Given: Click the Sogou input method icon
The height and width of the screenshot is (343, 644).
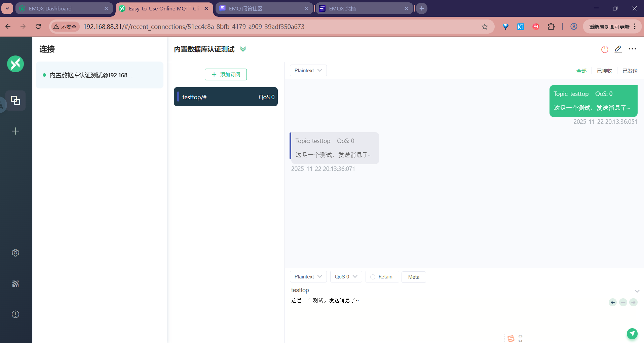Looking at the screenshot, I should [x=511, y=338].
